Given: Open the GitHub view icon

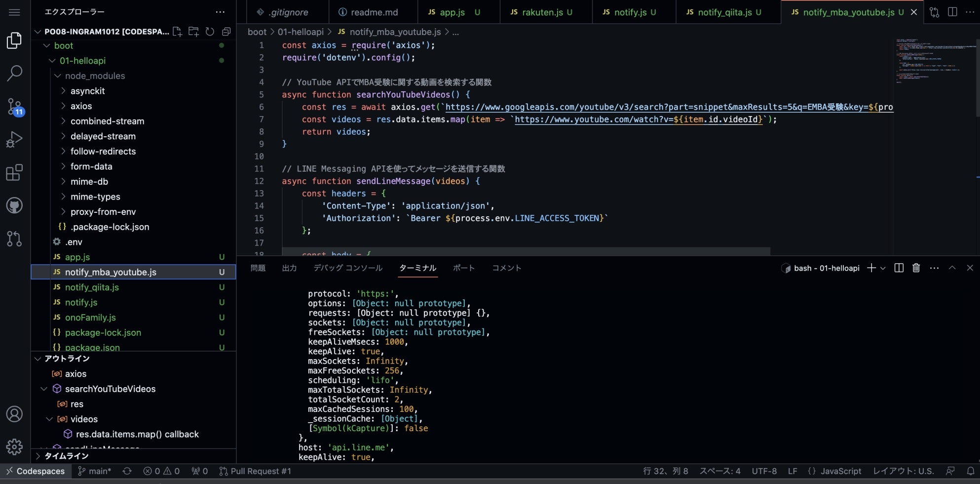Looking at the screenshot, I should pyautogui.click(x=14, y=205).
